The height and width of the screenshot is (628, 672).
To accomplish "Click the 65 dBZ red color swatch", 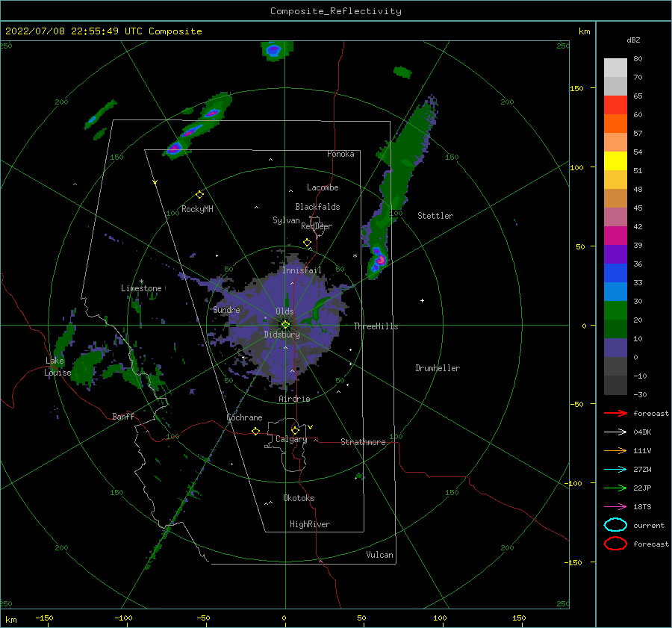I will coord(615,105).
